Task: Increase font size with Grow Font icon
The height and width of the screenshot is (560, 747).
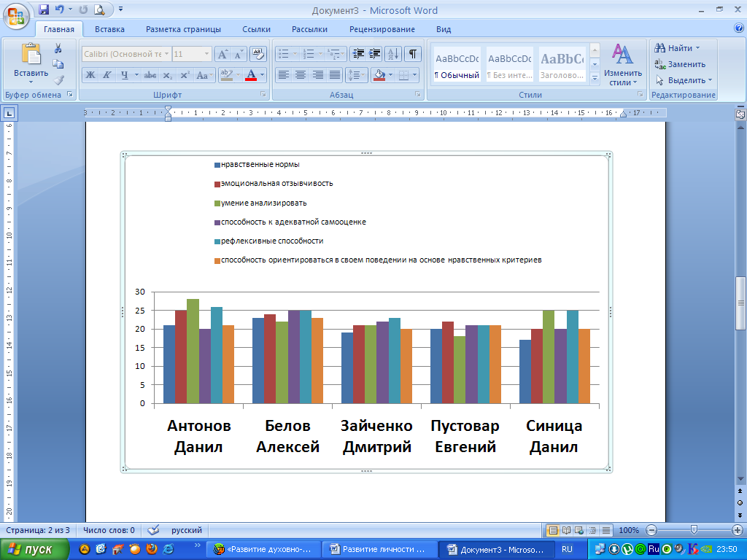Action: click(x=222, y=54)
